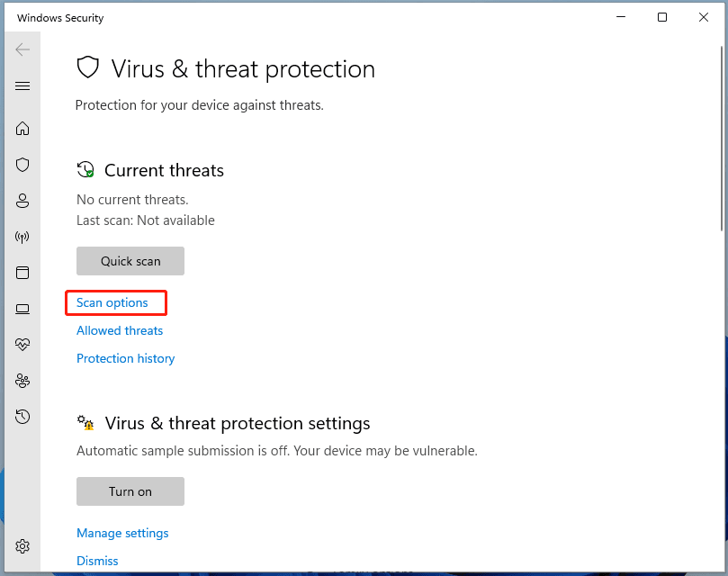
Task: Go to Home in sidebar
Action: click(22, 129)
